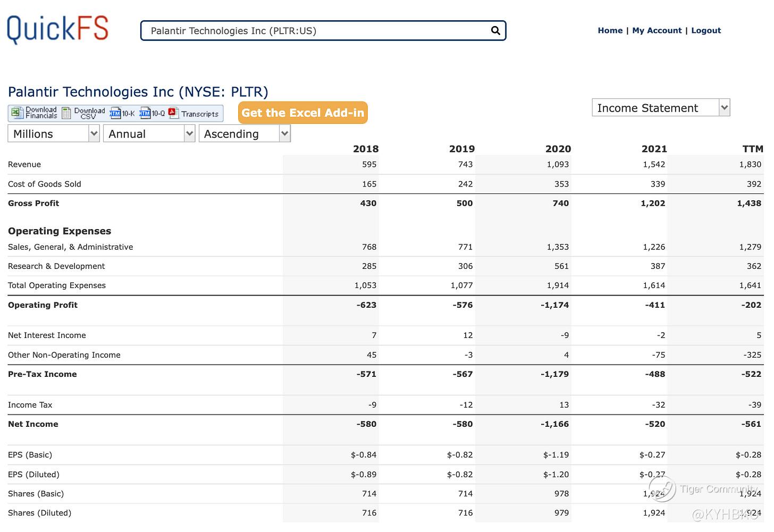This screenshot has width=774, height=532.
Task: Click 2018 EPS diluted value $-0.89
Action: coord(364,475)
